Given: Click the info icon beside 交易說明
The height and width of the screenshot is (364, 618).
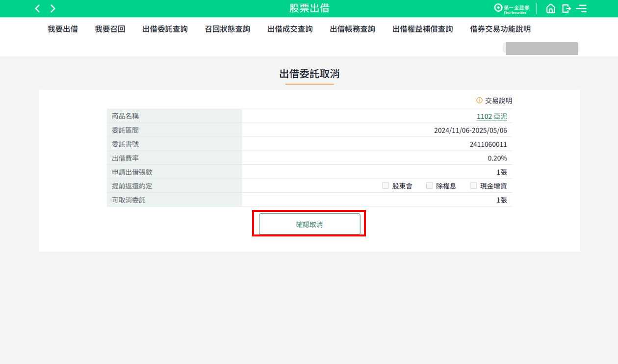Looking at the screenshot, I should click(479, 100).
